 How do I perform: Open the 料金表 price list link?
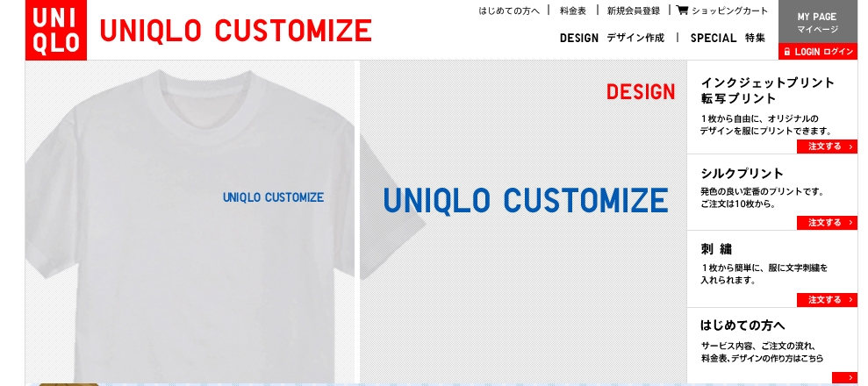pos(572,11)
